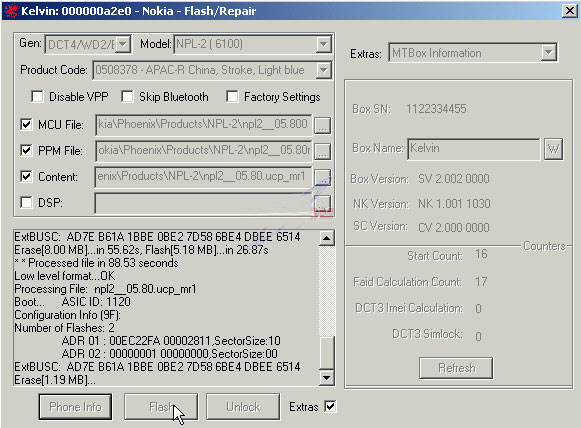Click the log scrollbar thumb
The height and width of the screenshot is (428, 581).
point(326,353)
